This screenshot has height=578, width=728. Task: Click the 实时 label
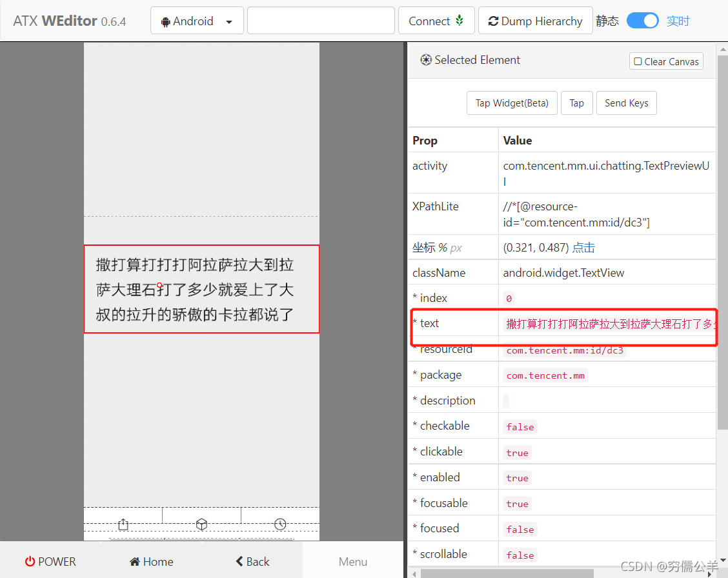[x=678, y=21]
